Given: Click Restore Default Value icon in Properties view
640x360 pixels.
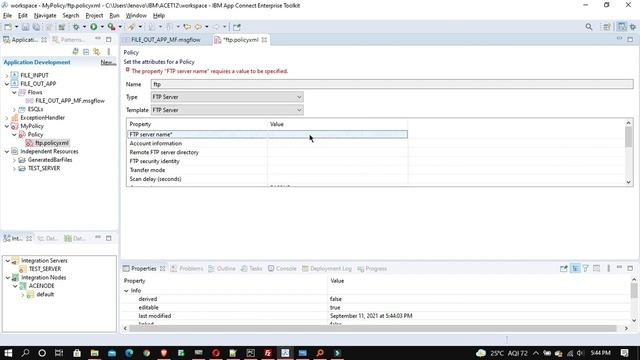Looking at the screenshot, I should click(x=597, y=268).
